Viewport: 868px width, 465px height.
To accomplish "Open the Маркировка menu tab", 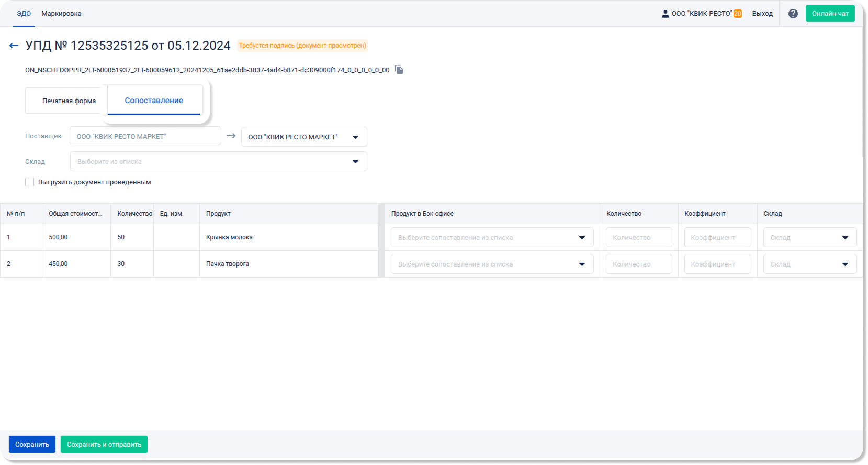I will (x=61, y=14).
